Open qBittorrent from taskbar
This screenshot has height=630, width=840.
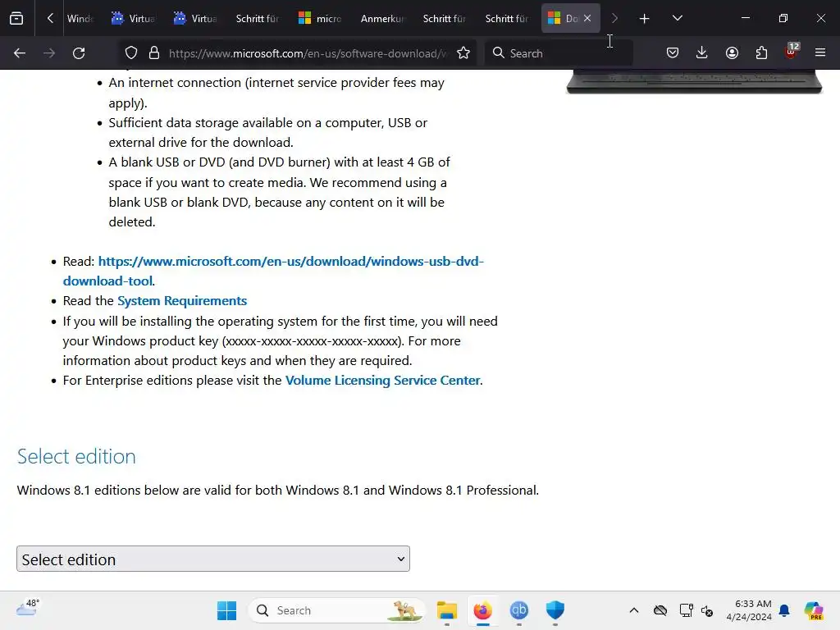518,610
